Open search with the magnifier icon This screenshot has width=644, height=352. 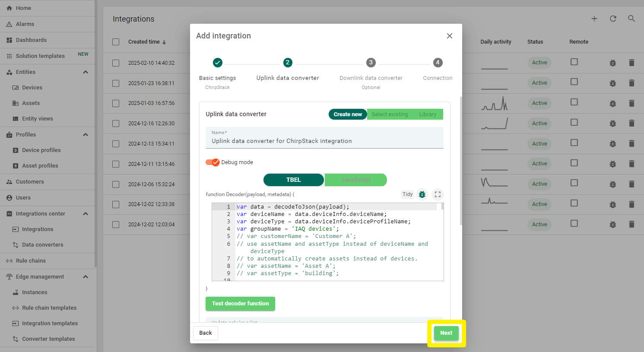(x=631, y=19)
